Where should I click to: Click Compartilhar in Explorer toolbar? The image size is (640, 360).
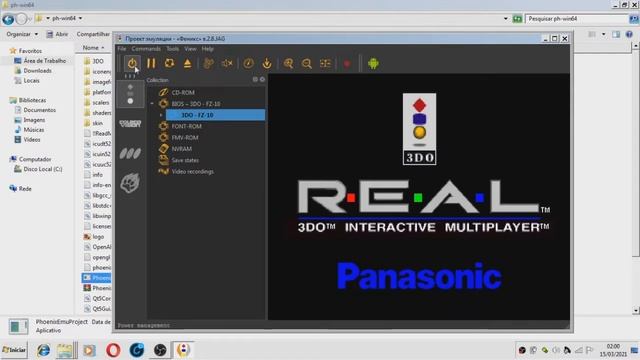click(93, 34)
